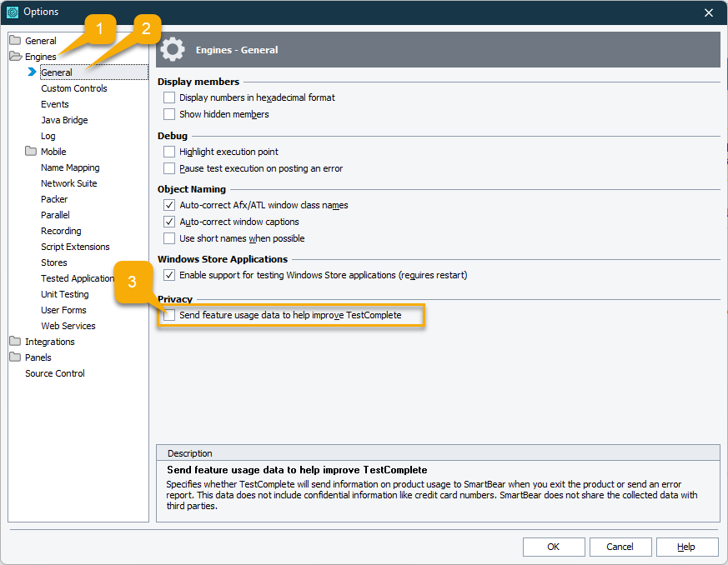Viewport: 728px width, 565px height.
Task: Click the gear icon in header
Action: pyautogui.click(x=173, y=50)
